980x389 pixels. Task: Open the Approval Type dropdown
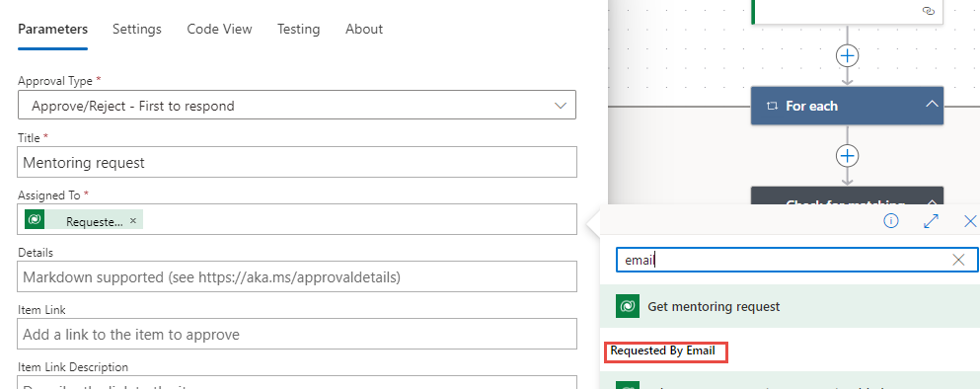[x=297, y=106]
